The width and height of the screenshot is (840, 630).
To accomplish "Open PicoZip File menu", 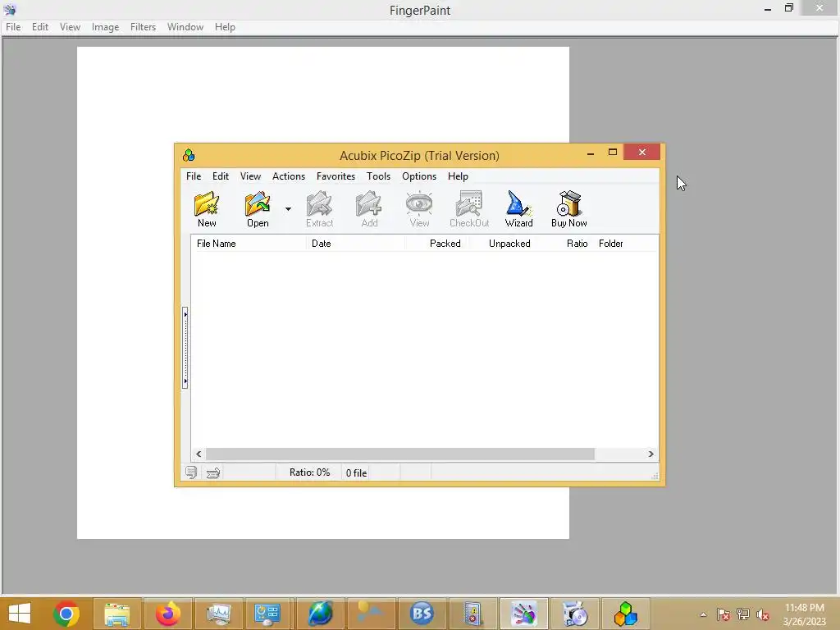I will (194, 176).
